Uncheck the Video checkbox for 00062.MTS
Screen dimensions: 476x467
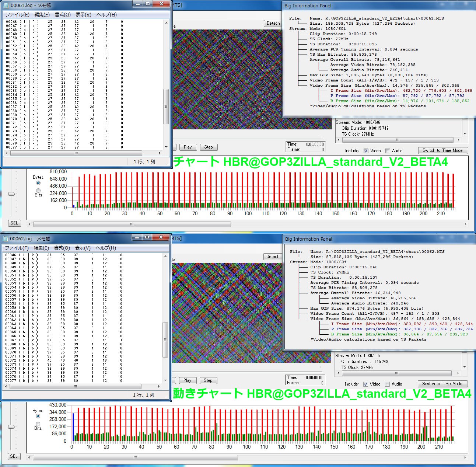365,384
